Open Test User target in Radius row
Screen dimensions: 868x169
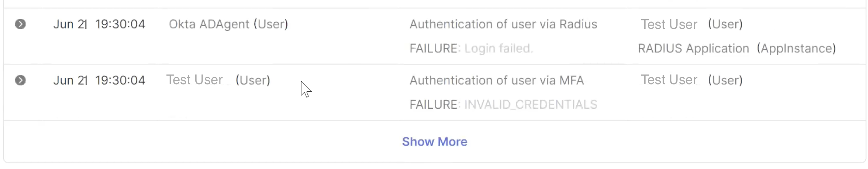669,24
